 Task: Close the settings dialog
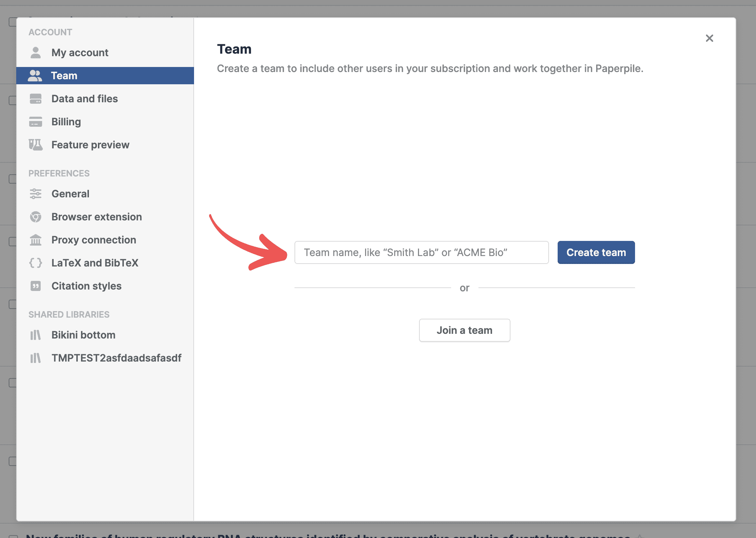pos(709,38)
